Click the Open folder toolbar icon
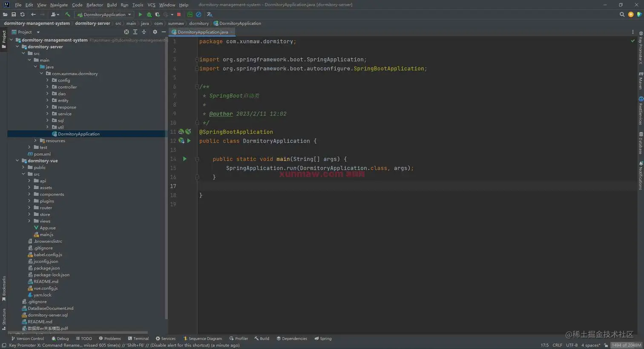Screen dimensions: 644x349 [5, 14]
